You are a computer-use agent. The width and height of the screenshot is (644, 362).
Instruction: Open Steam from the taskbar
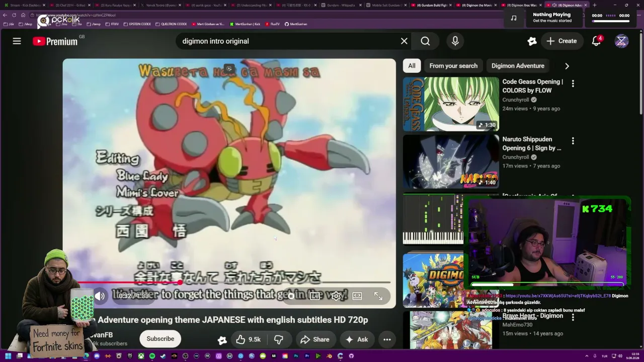pos(163,356)
